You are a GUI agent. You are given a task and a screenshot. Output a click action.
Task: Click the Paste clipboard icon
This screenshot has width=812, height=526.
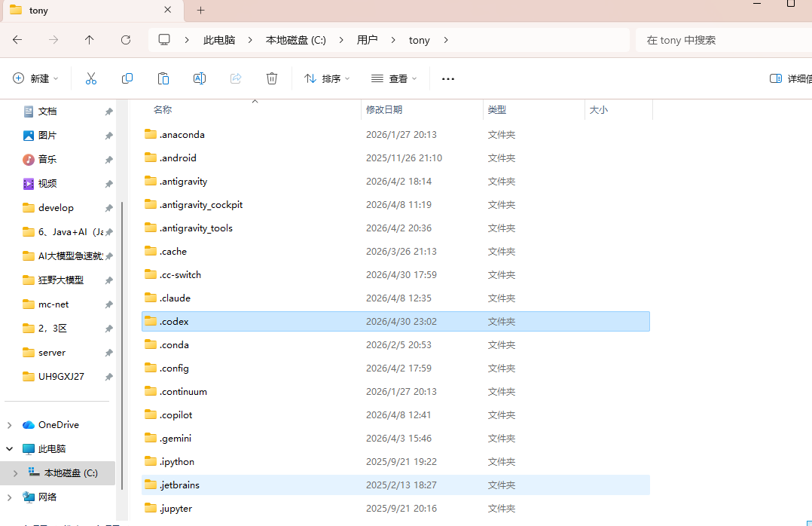[163, 79]
